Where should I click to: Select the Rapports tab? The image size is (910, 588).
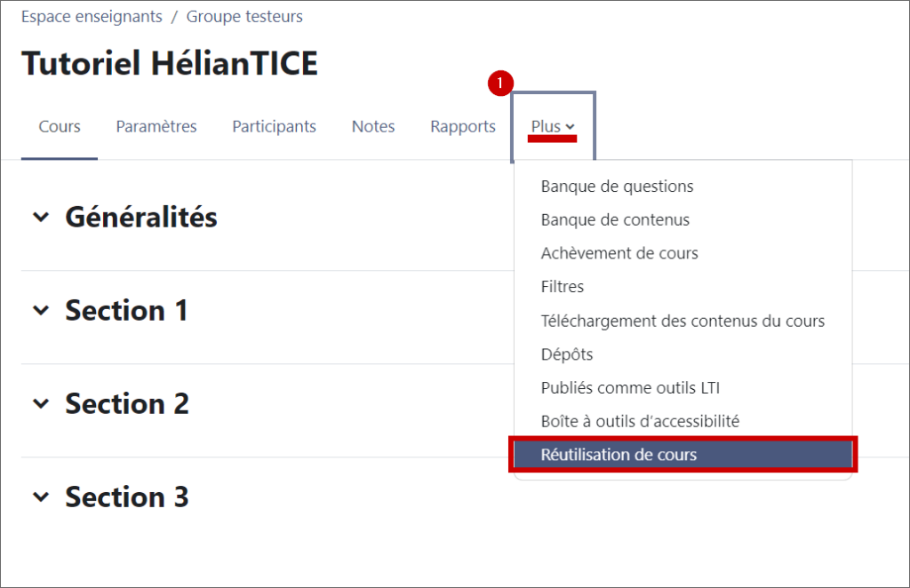pos(462,126)
